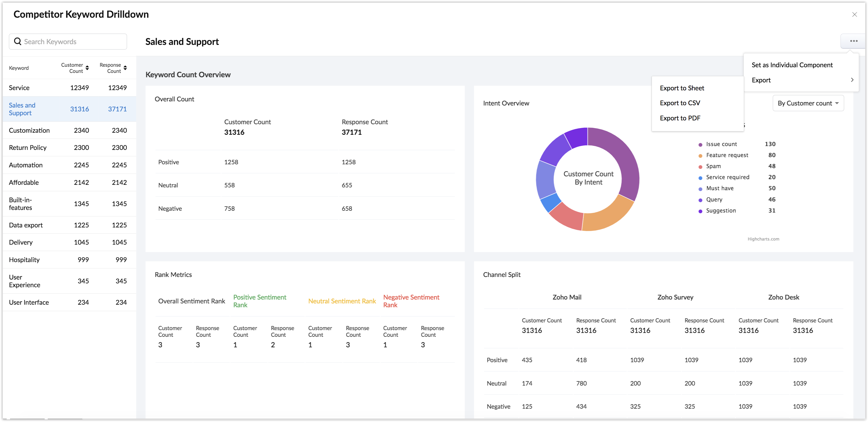
Task: Toggle Issue count legend dot
Action: [x=700, y=145]
